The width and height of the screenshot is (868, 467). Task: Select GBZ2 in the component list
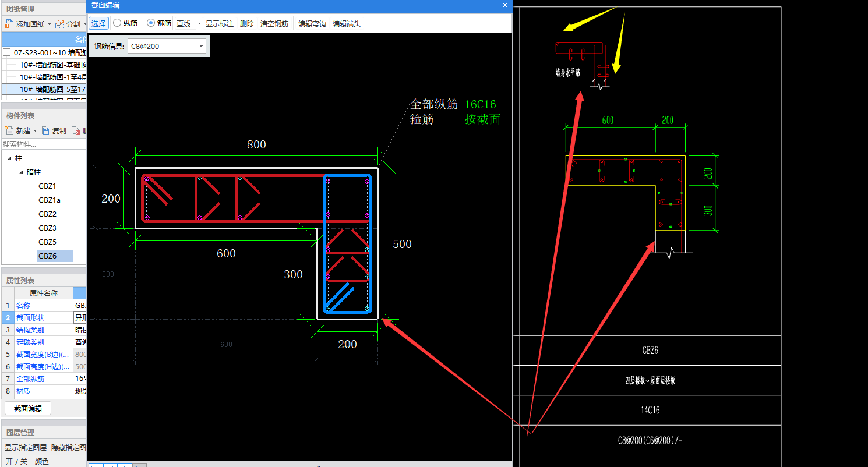[x=47, y=214]
